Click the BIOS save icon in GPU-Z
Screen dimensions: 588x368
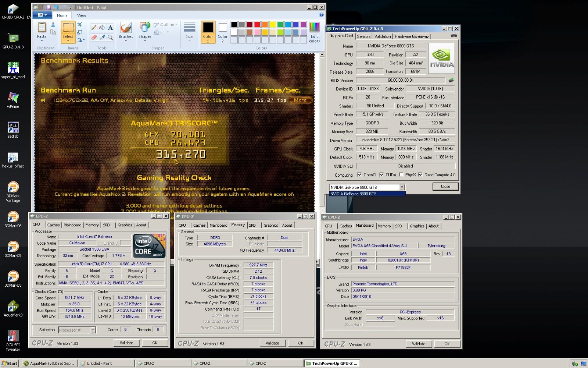point(451,80)
